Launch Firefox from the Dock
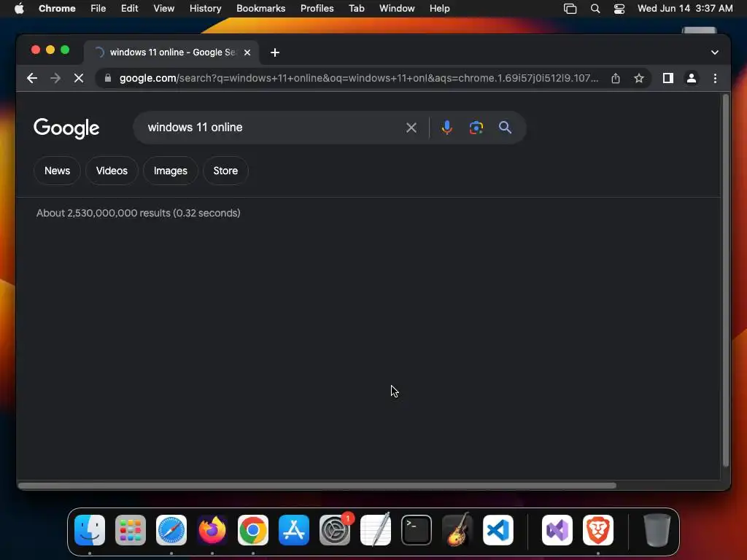The width and height of the screenshot is (747, 560). coord(212,530)
